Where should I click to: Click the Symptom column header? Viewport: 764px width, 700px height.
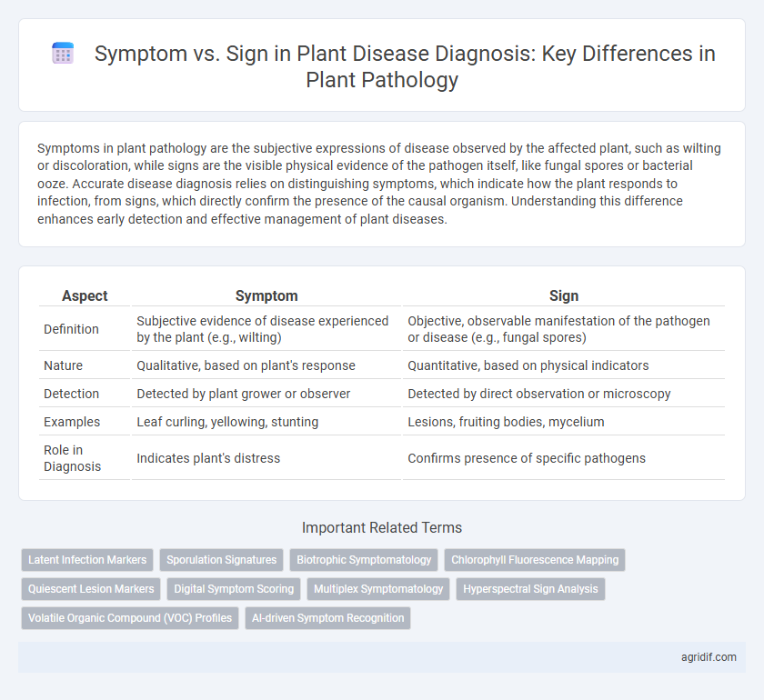pyautogui.click(x=266, y=295)
